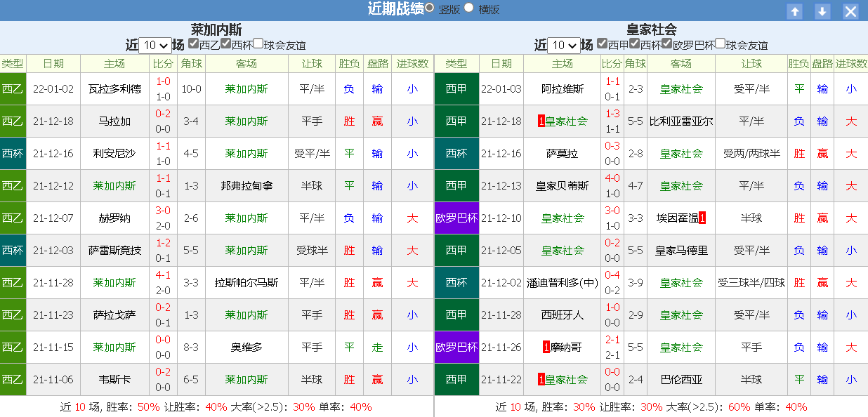
Task: Select the 横版 radio button
Action: pos(469,8)
